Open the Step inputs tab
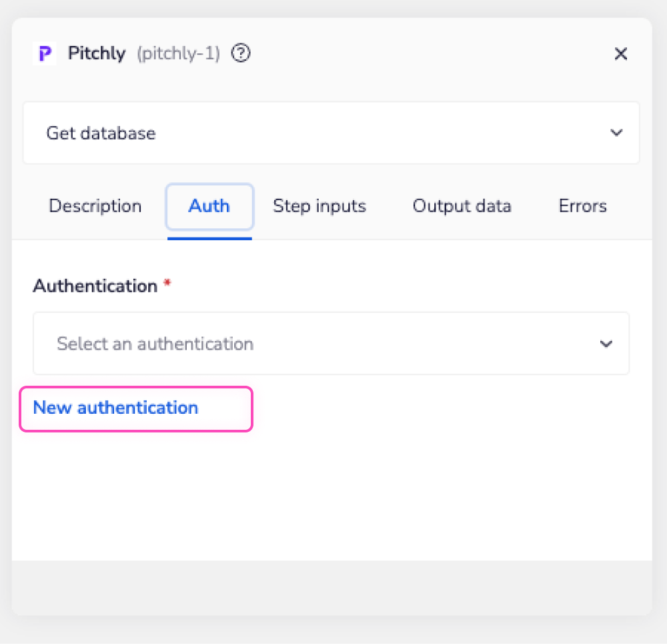Screen dimensions: 667x644 click(x=319, y=206)
